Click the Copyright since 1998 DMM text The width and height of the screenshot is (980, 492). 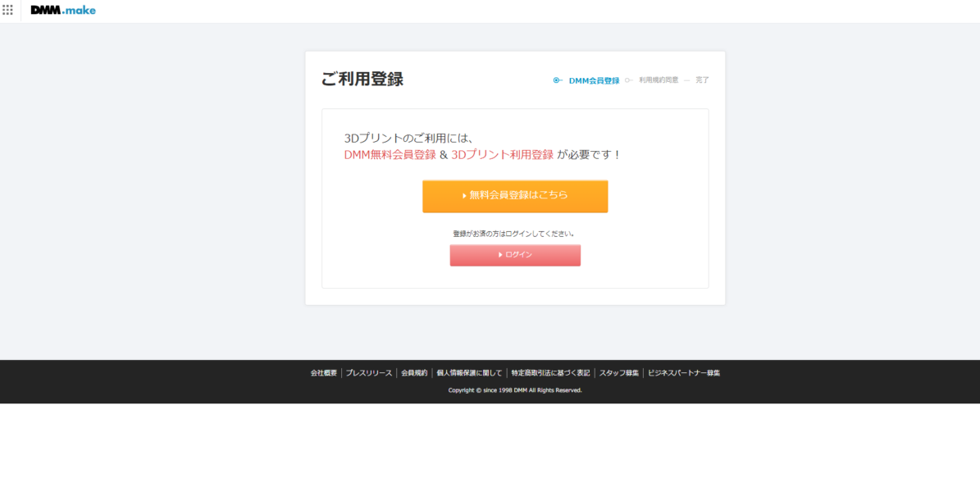click(515, 390)
